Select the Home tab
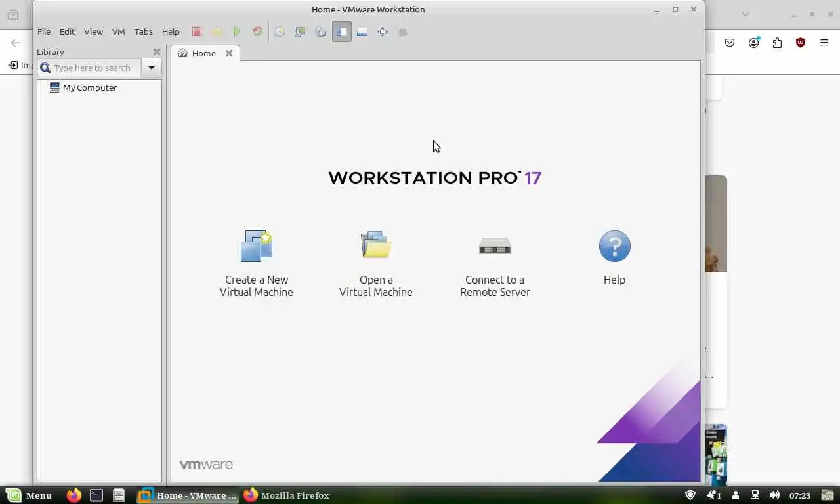840x504 pixels. (204, 53)
